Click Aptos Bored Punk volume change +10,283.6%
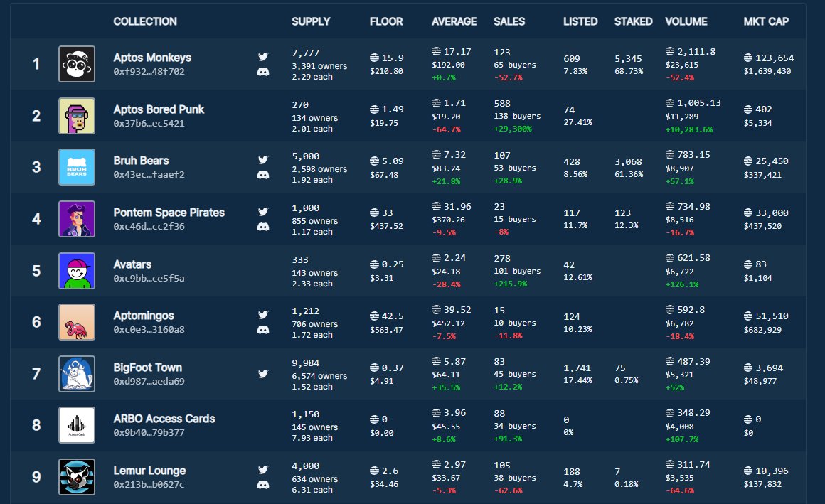The height and width of the screenshot is (504, 825). click(689, 129)
